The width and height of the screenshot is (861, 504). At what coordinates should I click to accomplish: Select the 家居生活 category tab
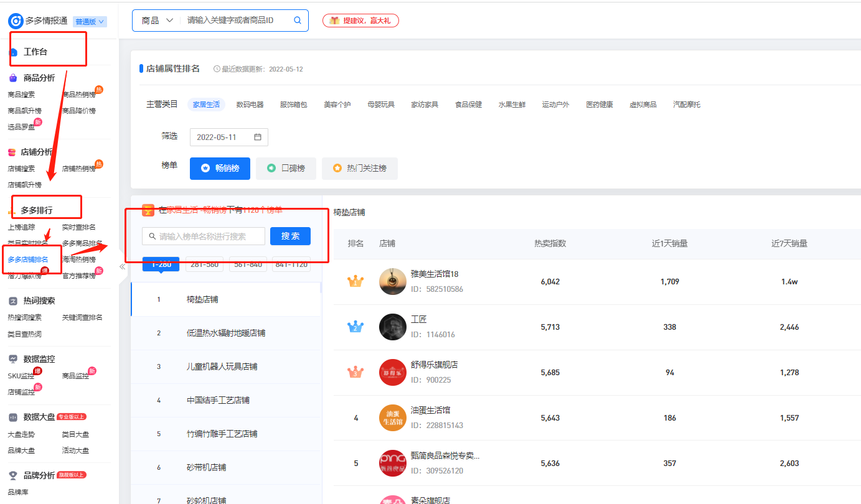[x=206, y=105]
